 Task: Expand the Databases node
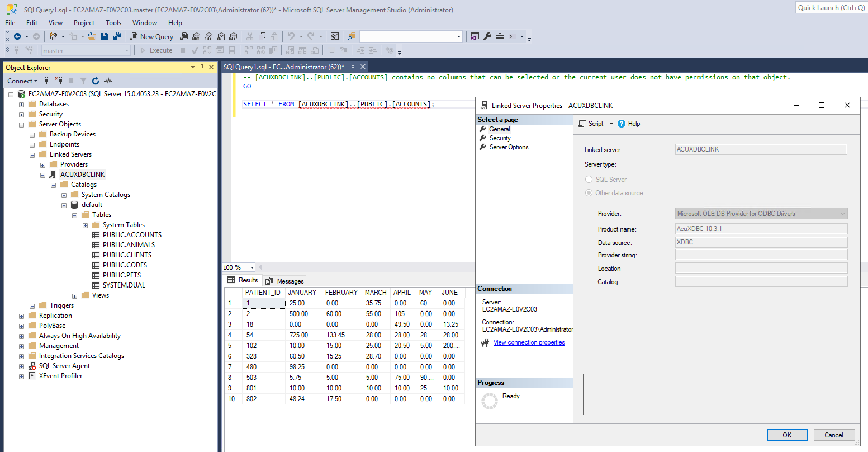(21, 104)
